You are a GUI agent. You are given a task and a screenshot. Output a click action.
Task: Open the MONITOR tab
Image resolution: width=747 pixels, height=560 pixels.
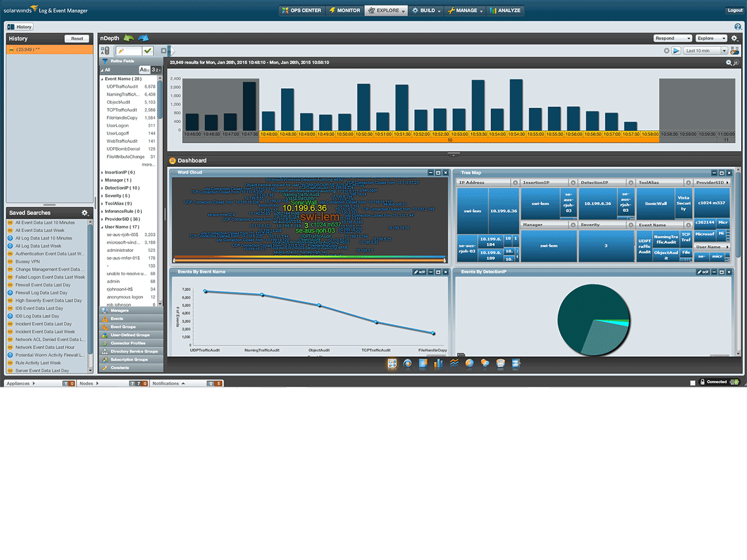click(x=344, y=10)
